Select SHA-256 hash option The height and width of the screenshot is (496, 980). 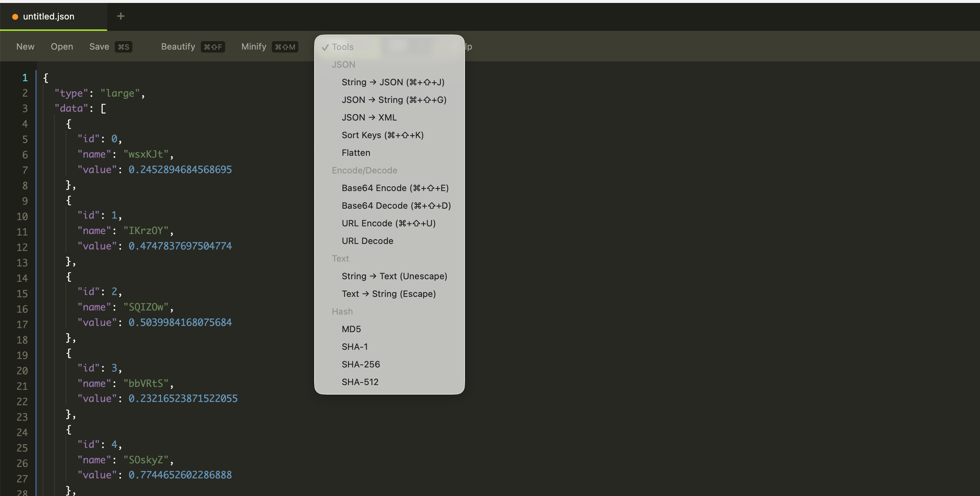pyautogui.click(x=360, y=364)
